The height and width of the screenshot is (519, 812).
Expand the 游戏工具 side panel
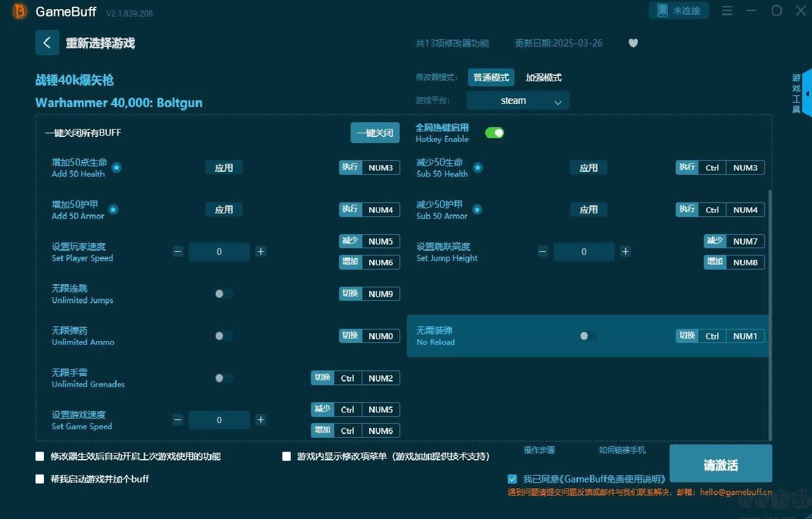coord(801,94)
